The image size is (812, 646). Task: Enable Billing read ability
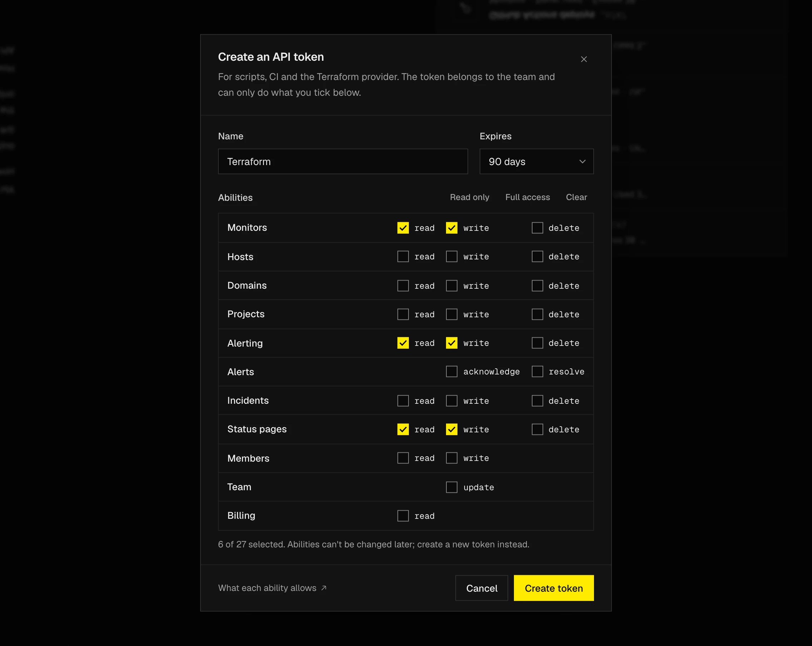(x=403, y=516)
